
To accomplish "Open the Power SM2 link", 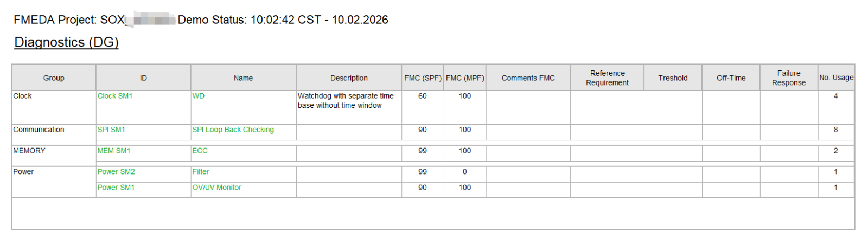I will [x=116, y=172].
